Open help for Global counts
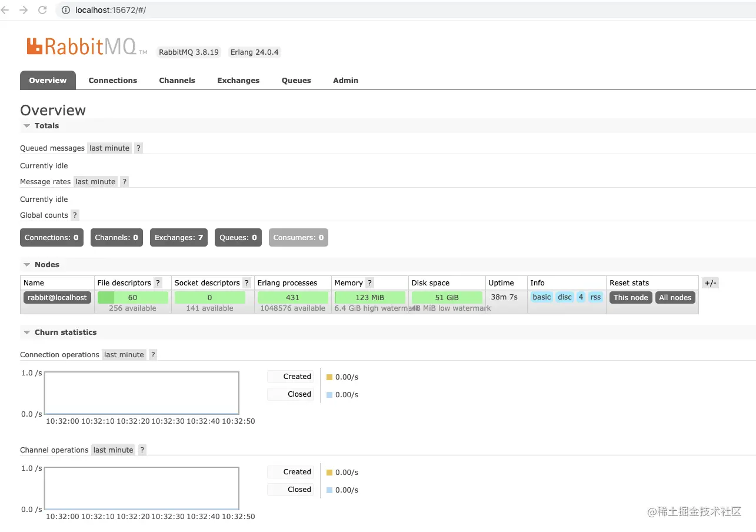This screenshot has width=756, height=532. click(x=75, y=215)
